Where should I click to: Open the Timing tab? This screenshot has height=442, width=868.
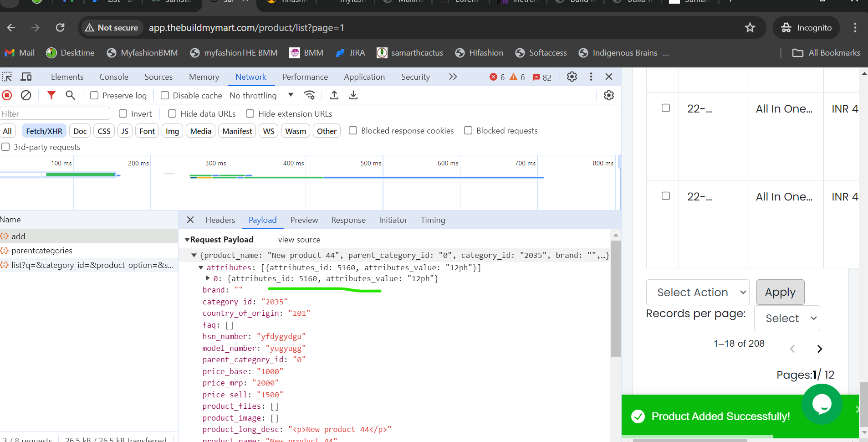pyautogui.click(x=433, y=220)
